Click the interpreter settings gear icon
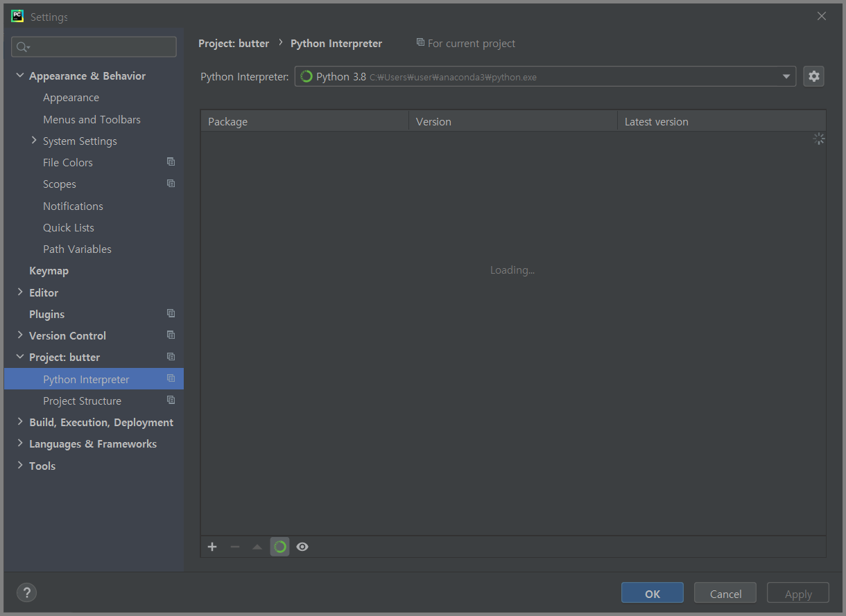Viewport: 846px width, 616px height. click(x=814, y=76)
